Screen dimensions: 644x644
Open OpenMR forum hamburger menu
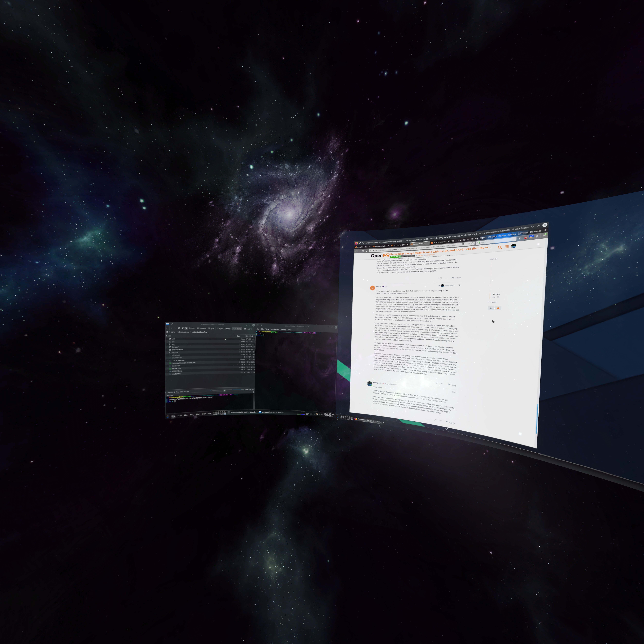tap(507, 247)
